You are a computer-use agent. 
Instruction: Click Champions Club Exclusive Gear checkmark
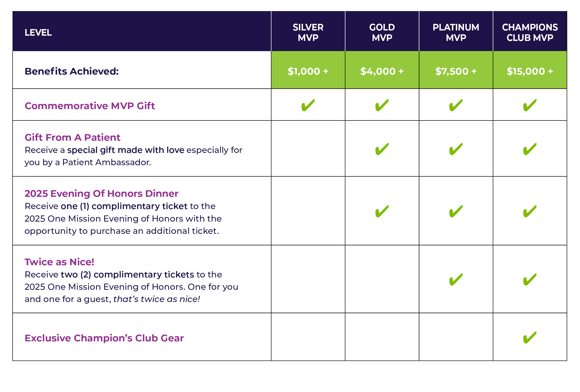point(530,337)
